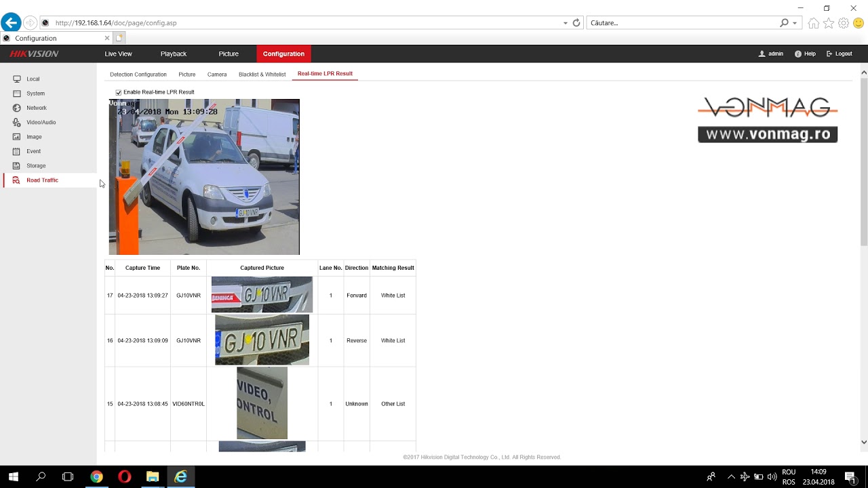Click Other List matching result cell
Screen dimensions: 868x488
tap(393, 404)
